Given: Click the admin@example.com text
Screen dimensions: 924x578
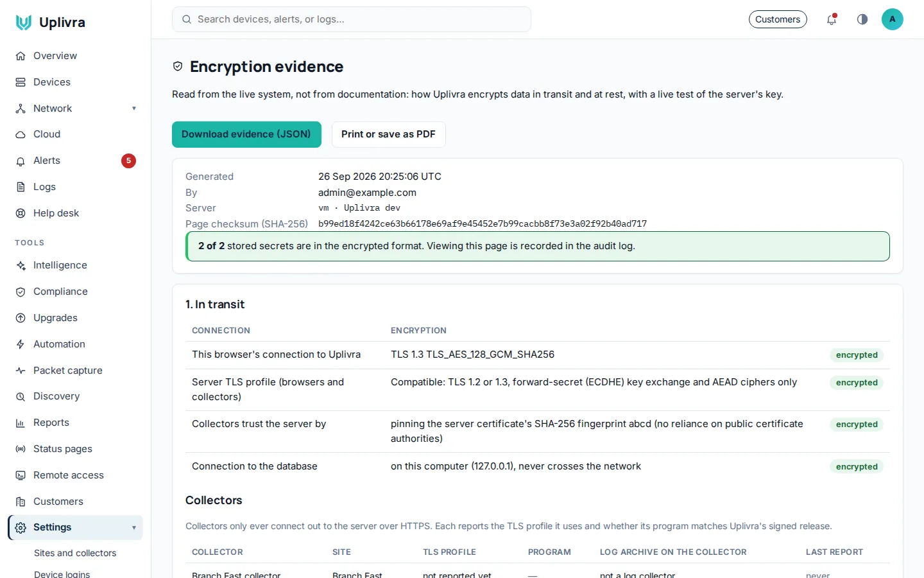Looking at the screenshot, I should coord(367,193).
